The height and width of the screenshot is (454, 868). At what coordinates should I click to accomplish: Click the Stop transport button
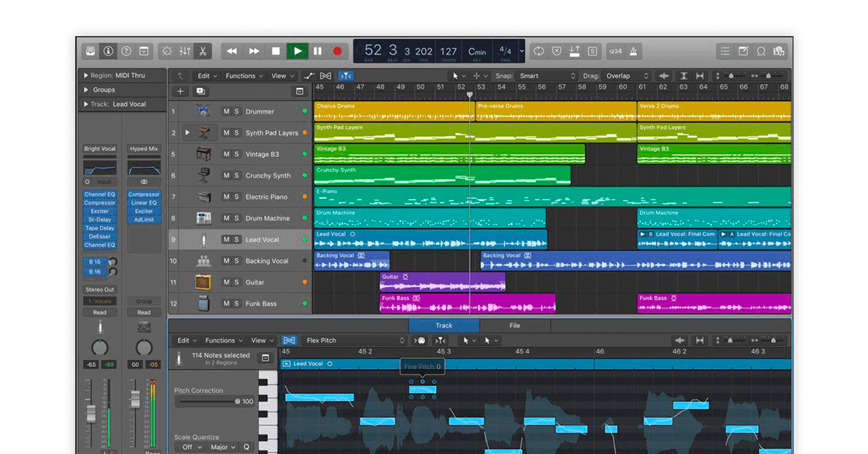click(x=276, y=51)
